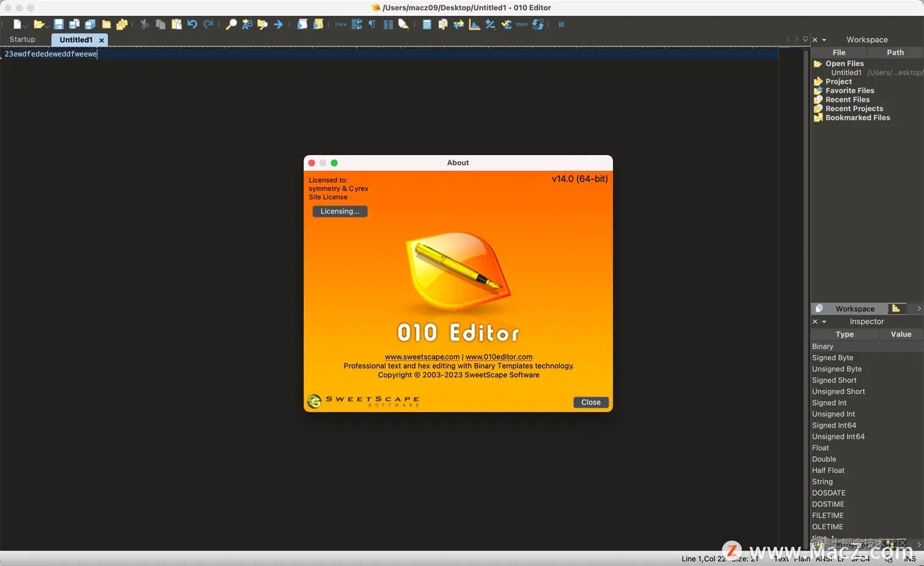Viewport: 924px width, 566px height.
Task: Toggle the highlighter marker icon
Action: (x=403, y=24)
